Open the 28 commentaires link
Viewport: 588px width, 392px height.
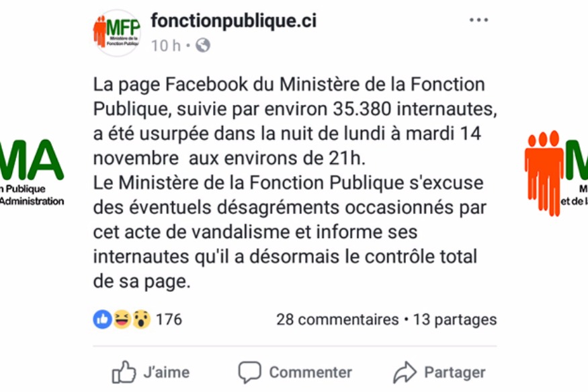337,319
